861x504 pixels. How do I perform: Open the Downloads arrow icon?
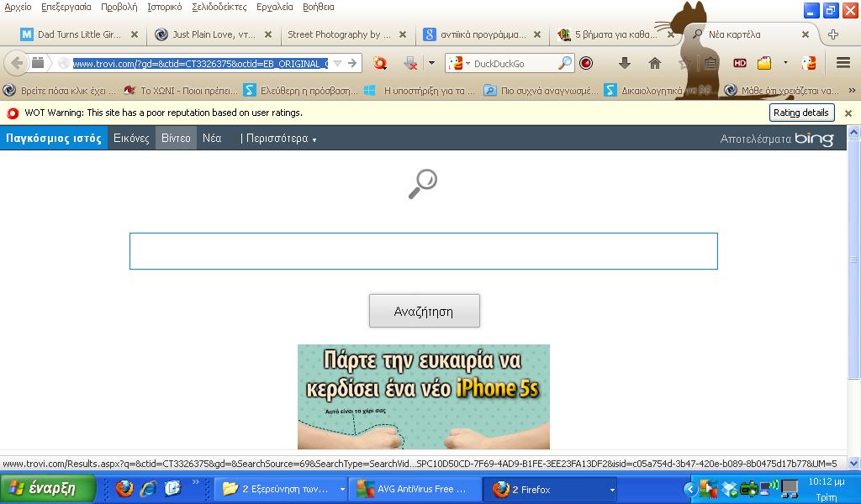coord(625,63)
